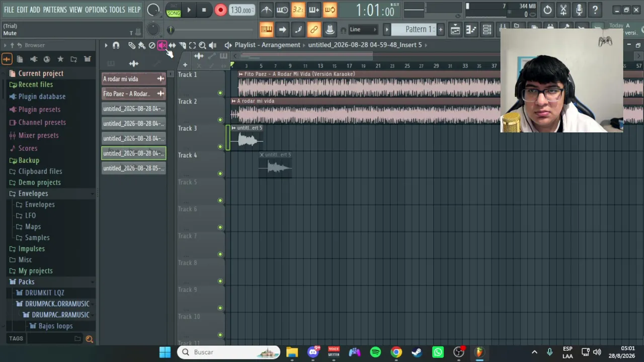Collapse the Envelopes parent folder in Browser
The image size is (644, 362).
click(x=33, y=194)
